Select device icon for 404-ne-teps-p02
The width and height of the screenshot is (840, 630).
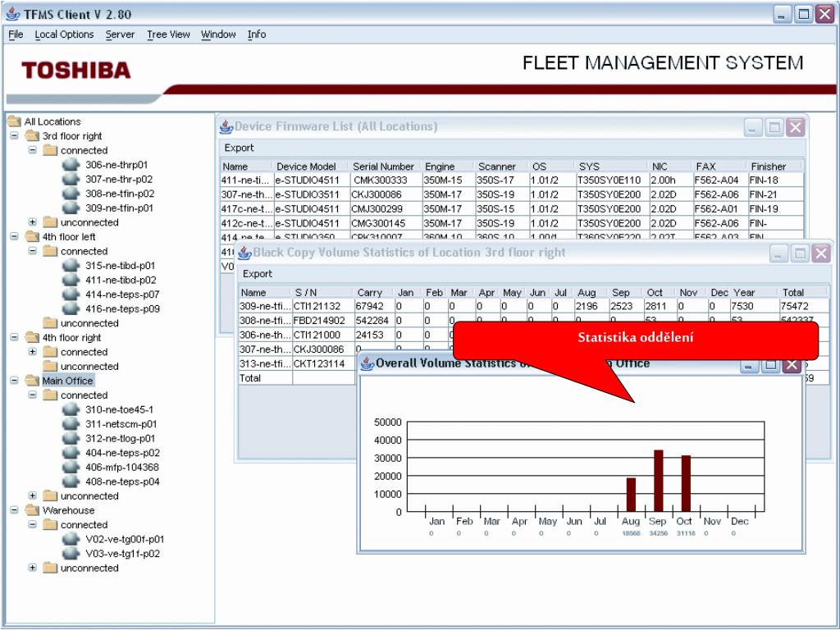tap(71, 453)
